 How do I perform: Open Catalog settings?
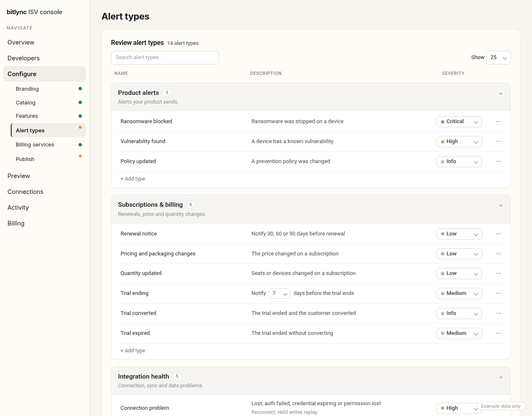(x=48, y=103)
